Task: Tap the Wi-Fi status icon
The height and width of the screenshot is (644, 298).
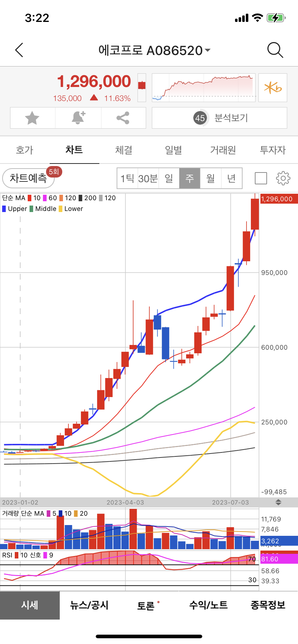Action: pos(258,18)
